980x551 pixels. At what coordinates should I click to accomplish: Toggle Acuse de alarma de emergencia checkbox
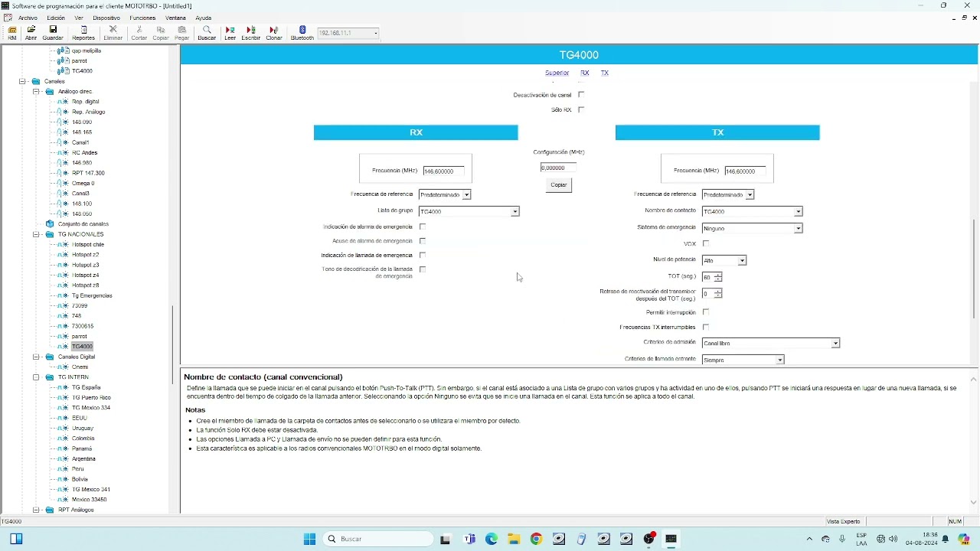point(423,241)
